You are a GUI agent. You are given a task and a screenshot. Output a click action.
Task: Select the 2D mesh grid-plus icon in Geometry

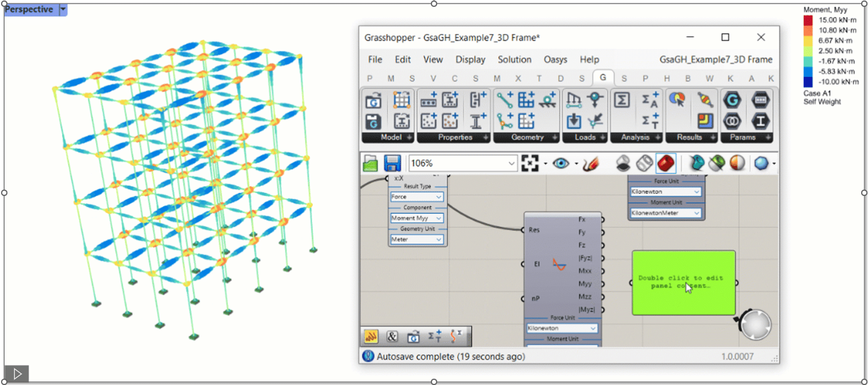526,100
